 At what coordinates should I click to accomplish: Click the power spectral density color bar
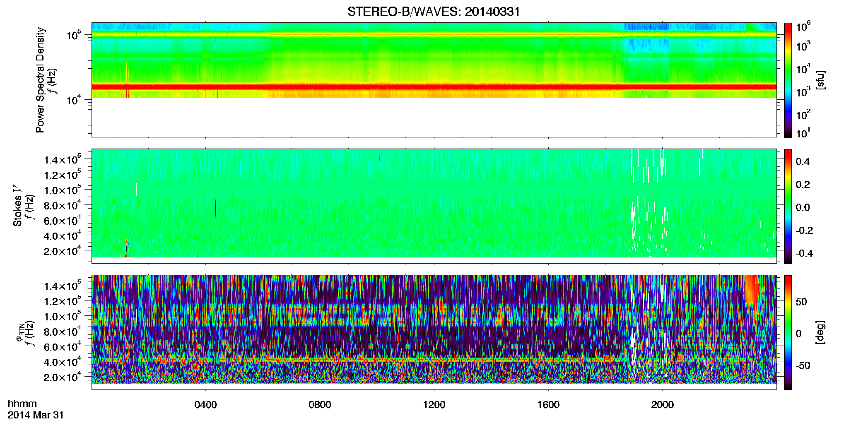click(788, 80)
